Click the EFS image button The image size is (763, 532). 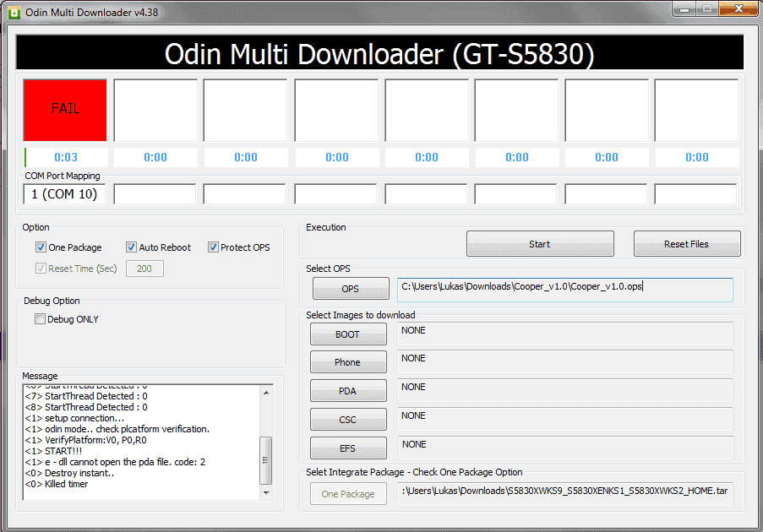click(x=348, y=448)
